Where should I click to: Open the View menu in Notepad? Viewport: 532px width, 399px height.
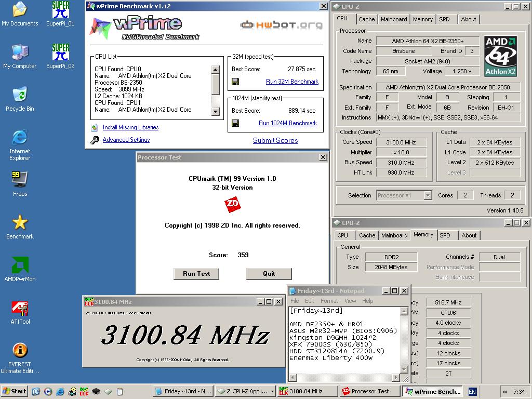(x=351, y=301)
